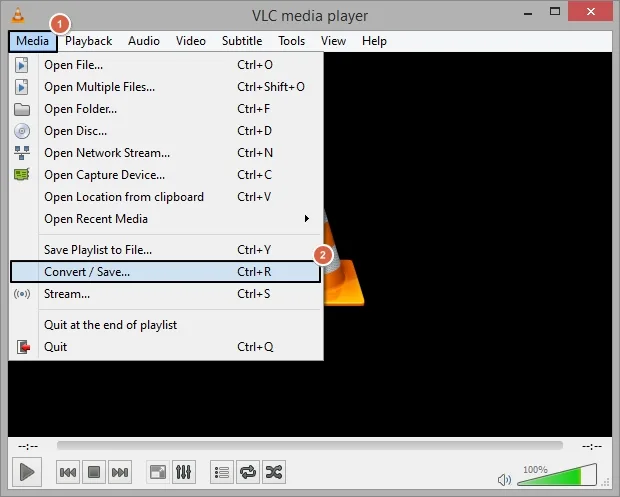Click the Open Folder icon
The image size is (620, 497).
22,109
